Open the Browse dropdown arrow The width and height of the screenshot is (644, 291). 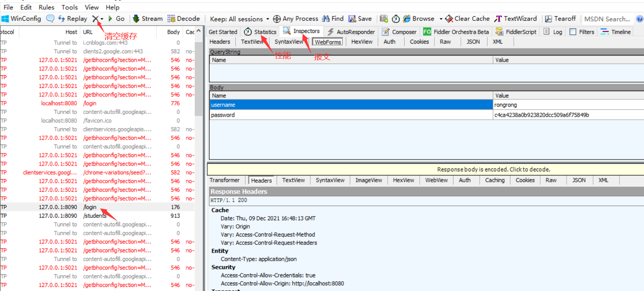[x=441, y=19]
